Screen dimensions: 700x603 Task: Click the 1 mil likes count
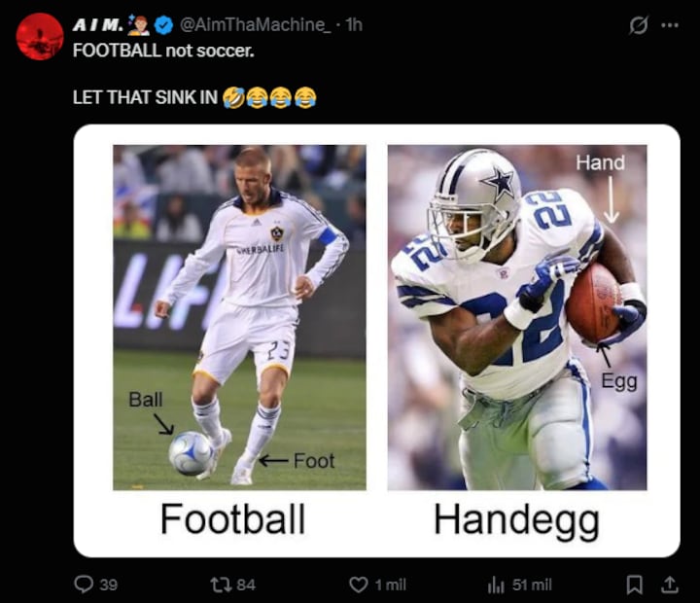click(390, 585)
